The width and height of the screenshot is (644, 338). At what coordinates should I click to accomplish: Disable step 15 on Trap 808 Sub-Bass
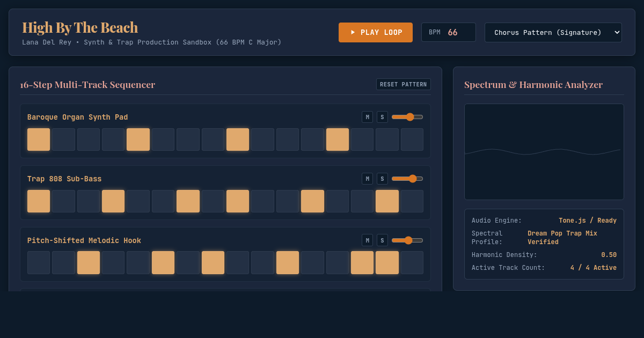click(x=387, y=201)
